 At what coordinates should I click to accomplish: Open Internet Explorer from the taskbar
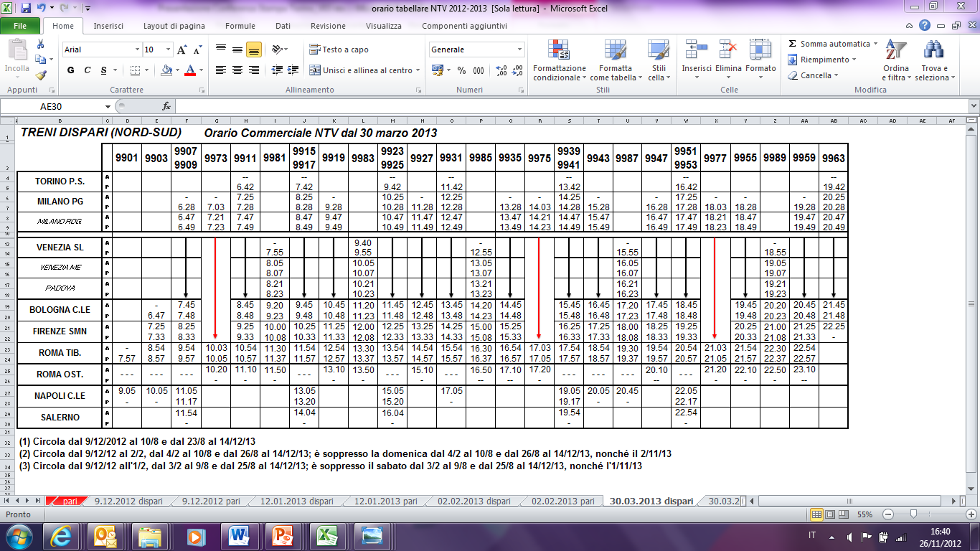pyautogui.click(x=60, y=537)
